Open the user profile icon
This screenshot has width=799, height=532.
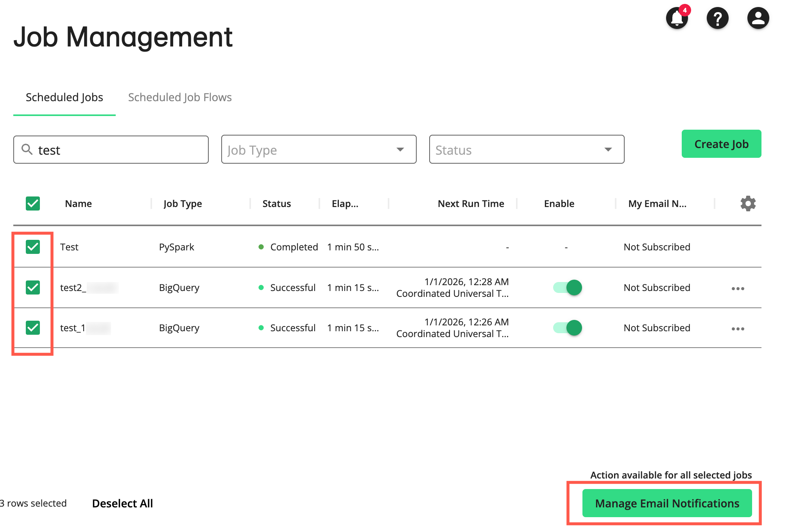pos(758,18)
